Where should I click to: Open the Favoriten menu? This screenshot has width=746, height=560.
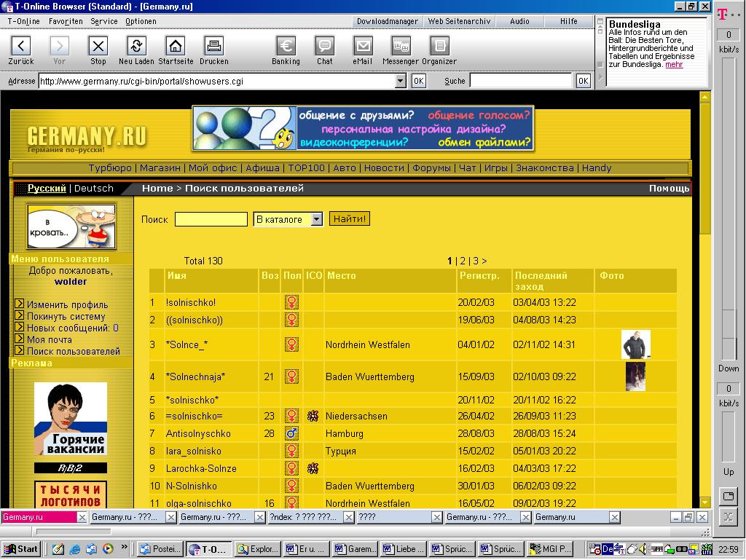tap(66, 21)
